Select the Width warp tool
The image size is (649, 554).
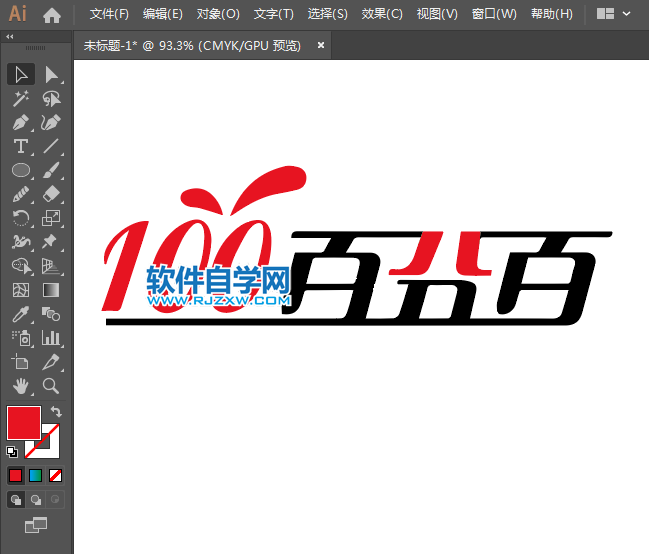click(x=21, y=242)
